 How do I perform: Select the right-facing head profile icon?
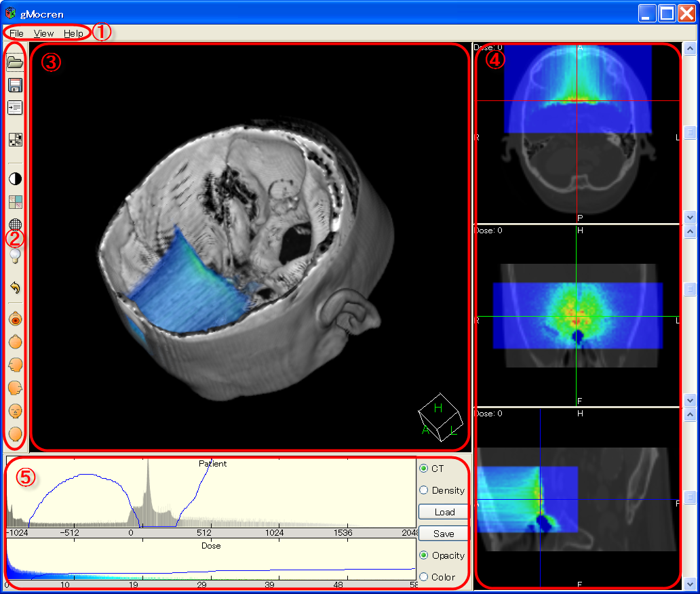(15, 388)
